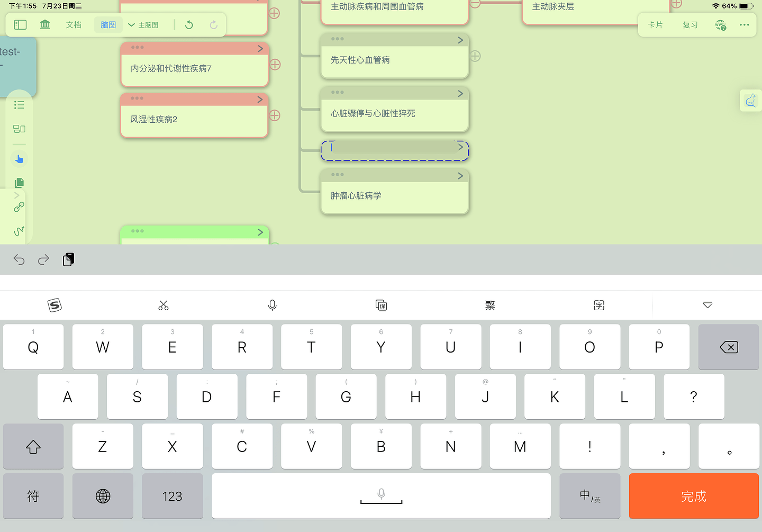Check the battery 64% indicator
The width and height of the screenshot is (762, 532).
[737, 6]
